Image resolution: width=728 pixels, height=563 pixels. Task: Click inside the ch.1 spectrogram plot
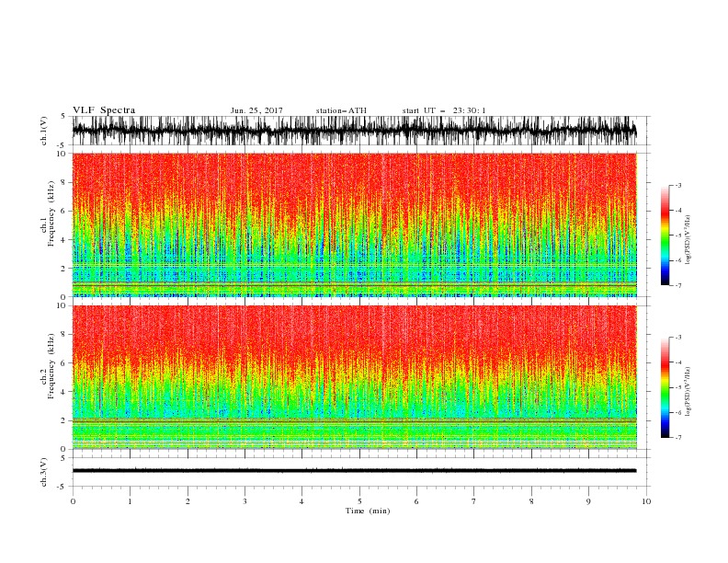355,224
